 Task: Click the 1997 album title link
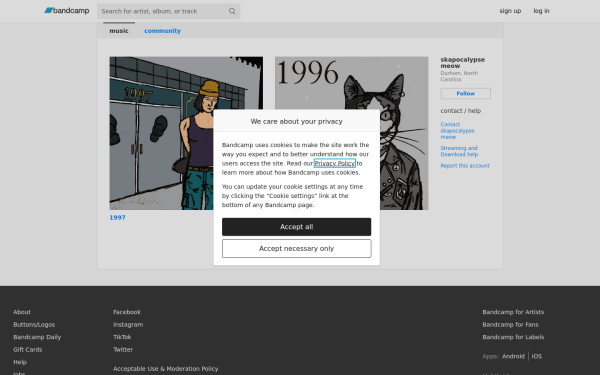tap(117, 217)
